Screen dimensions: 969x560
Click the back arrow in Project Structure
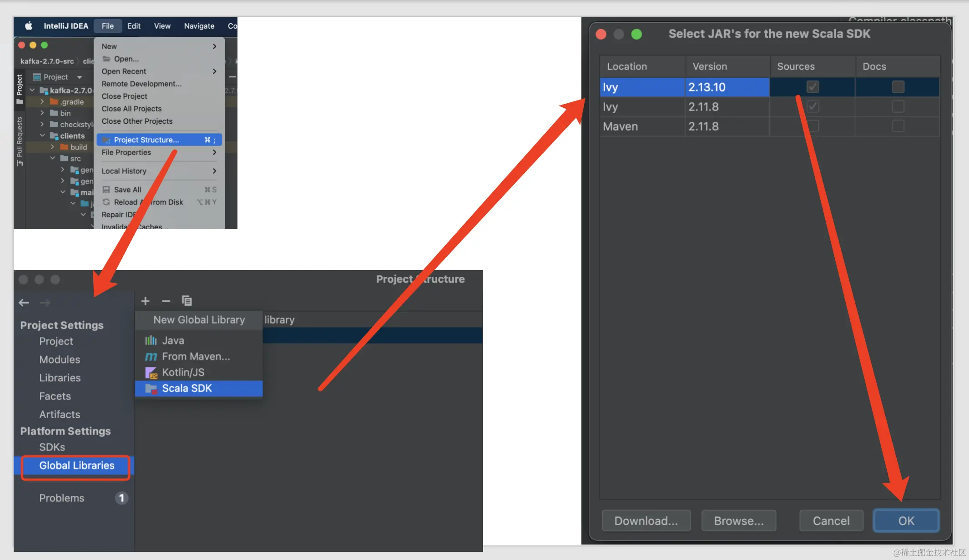pos(24,303)
